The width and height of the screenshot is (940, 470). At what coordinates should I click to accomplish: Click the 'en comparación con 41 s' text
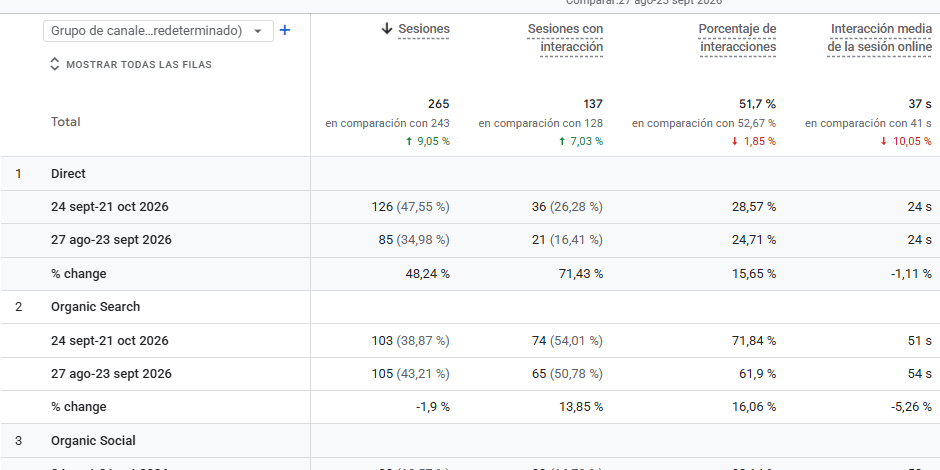(x=868, y=123)
